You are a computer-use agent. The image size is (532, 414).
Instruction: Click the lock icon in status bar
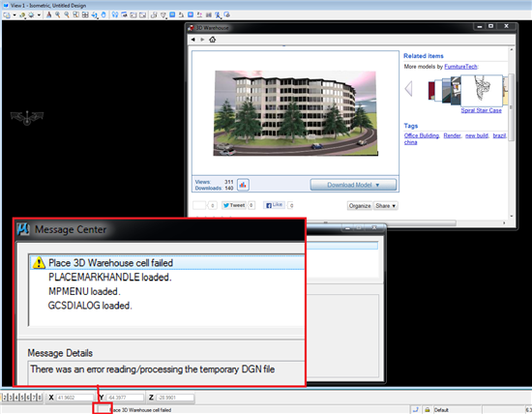coord(428,410)
